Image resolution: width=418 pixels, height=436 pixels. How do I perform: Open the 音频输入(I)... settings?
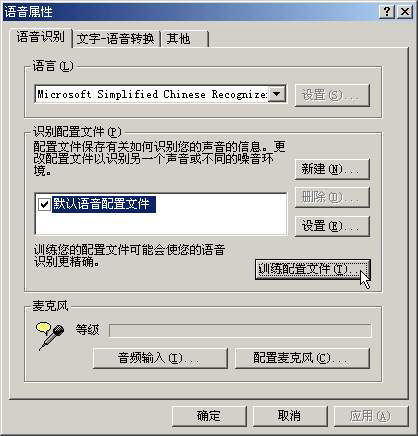(x=160, y=358)
